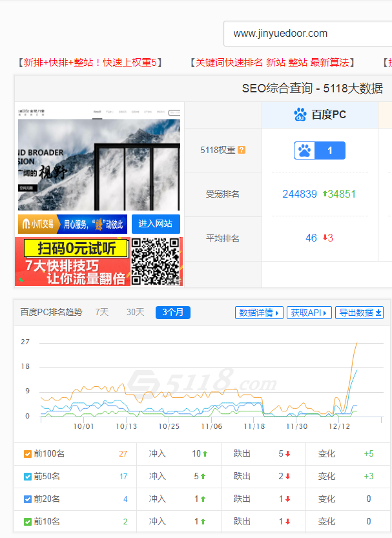Click the 受宠排名 row label
Viewport: 392px width, 538px height.
pos(222,194)
